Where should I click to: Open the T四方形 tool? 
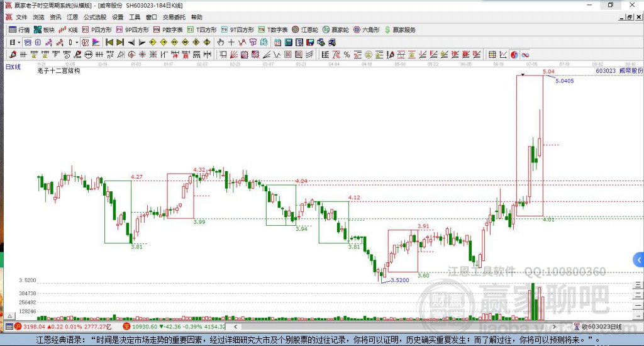coord(202,30)
